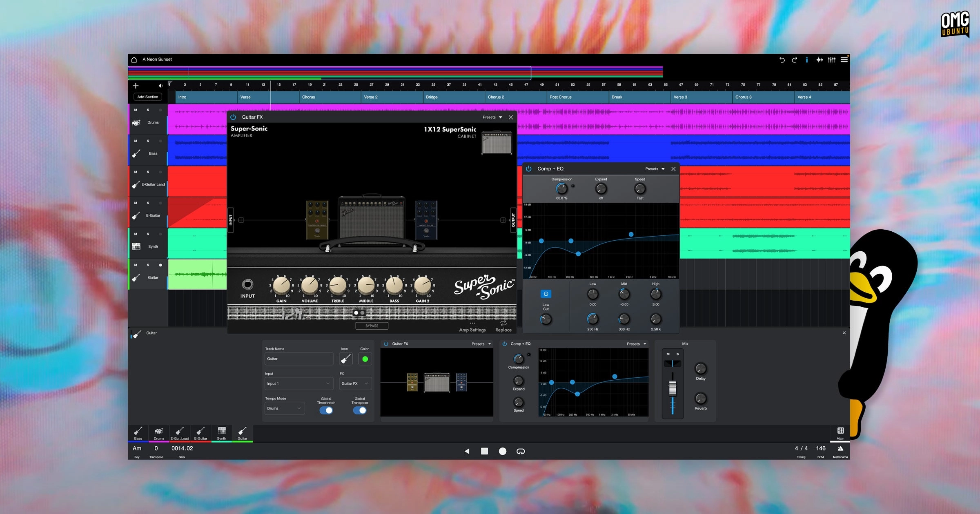This screenshot has width=980, height=514.
Task: Open the Tempo Mode Drums dropdown
Action: [x=285, y=408]
